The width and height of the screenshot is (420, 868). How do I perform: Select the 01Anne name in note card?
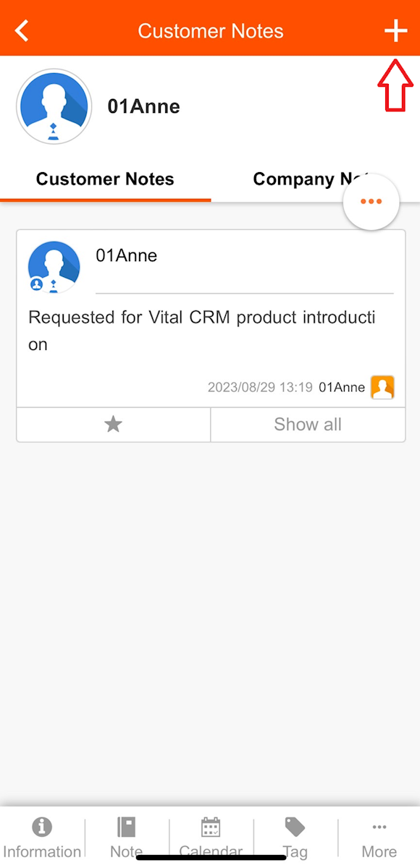(127, 255)
